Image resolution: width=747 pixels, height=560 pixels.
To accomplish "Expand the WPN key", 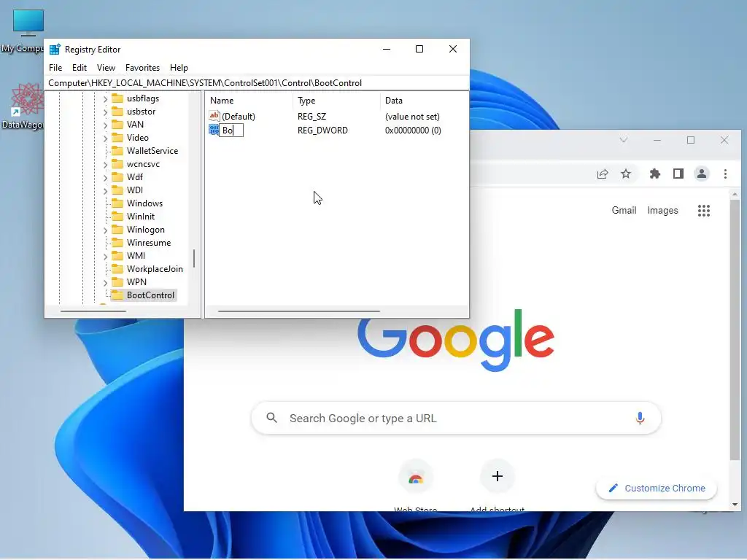I will tap(105, 282).
